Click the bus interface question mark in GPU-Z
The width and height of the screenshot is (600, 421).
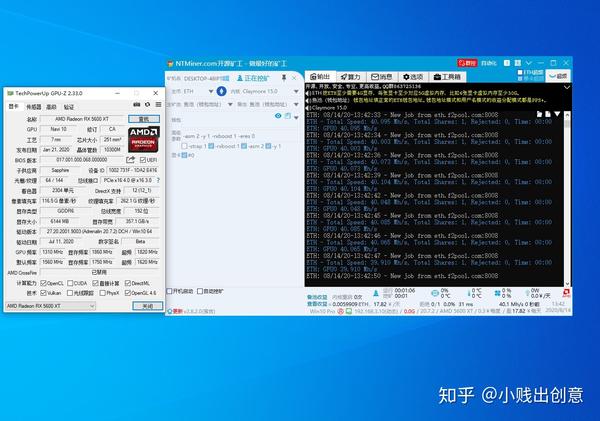[x=158, y=180]
